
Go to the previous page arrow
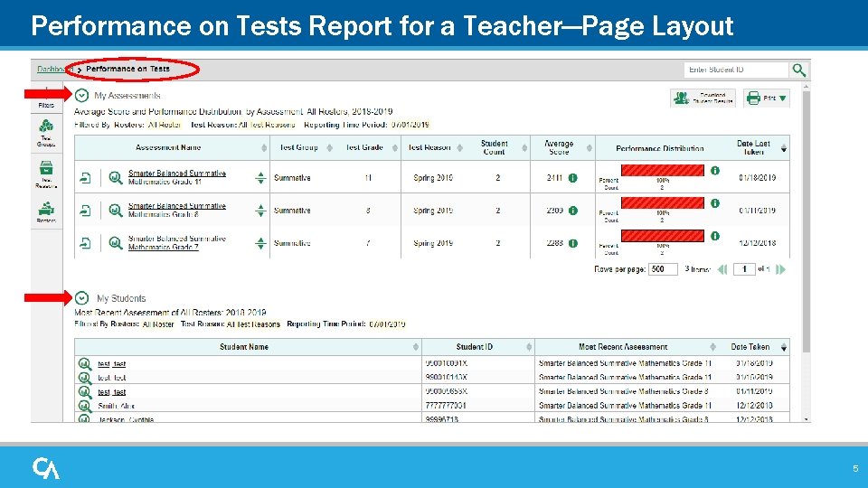point(722,269)
